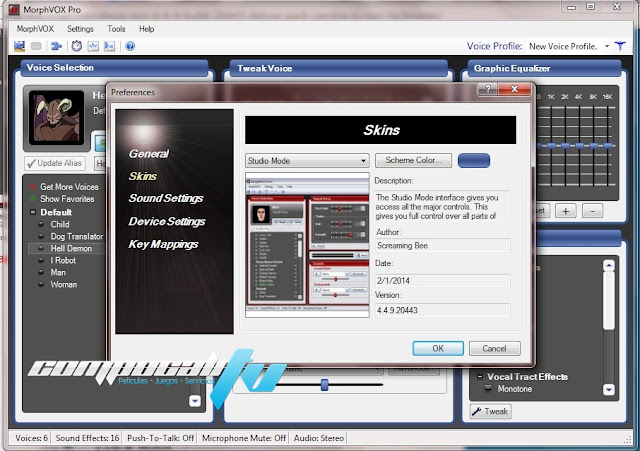The width and height of the screenshot is (640, 451).
Task: Open the Tools menu
Action: [116, 29]
